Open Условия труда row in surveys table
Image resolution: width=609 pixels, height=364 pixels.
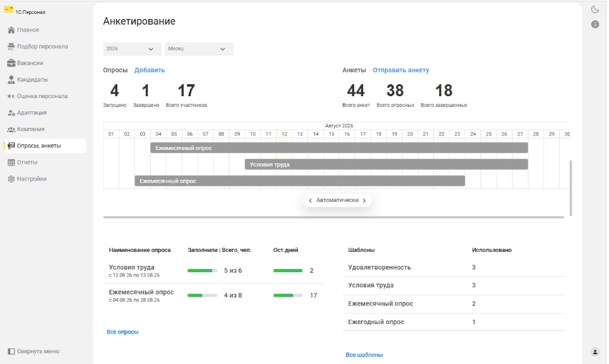(x=213, y=271)
